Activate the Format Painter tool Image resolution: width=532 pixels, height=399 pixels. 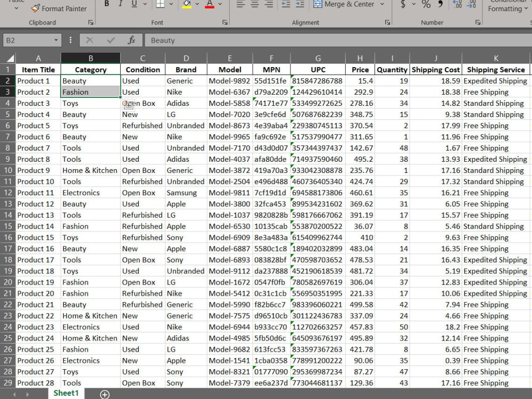[x=59, y=9]
